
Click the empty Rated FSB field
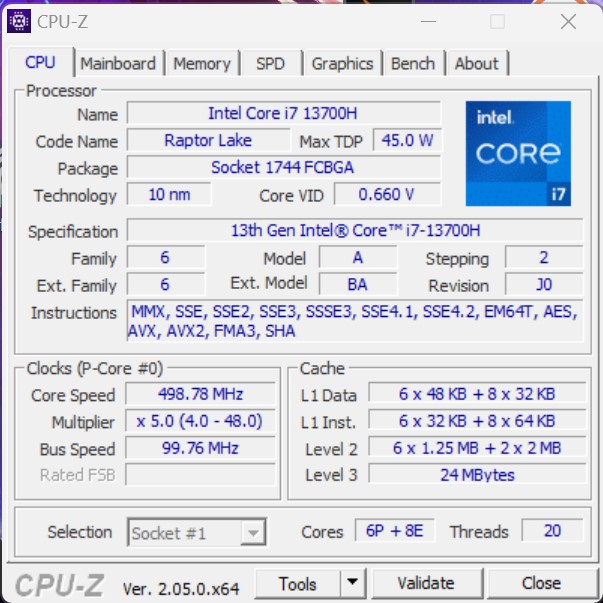coord(200,475)
